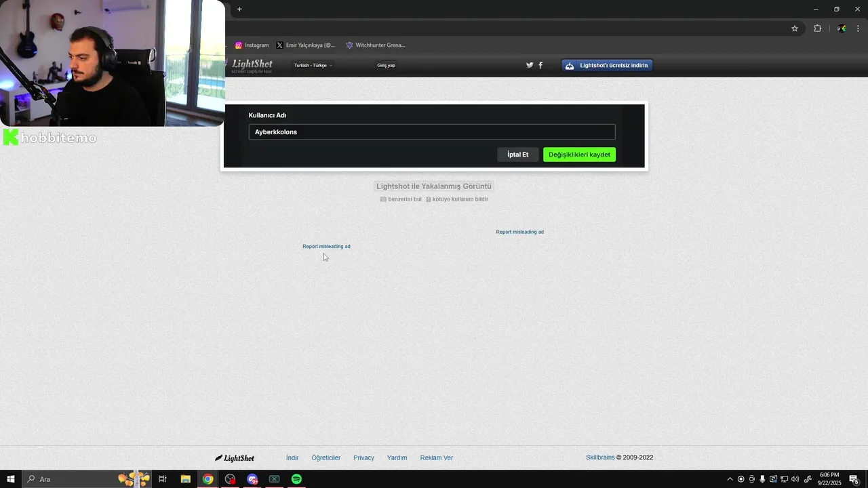Open Task View on the taskbar

[163, 479]
